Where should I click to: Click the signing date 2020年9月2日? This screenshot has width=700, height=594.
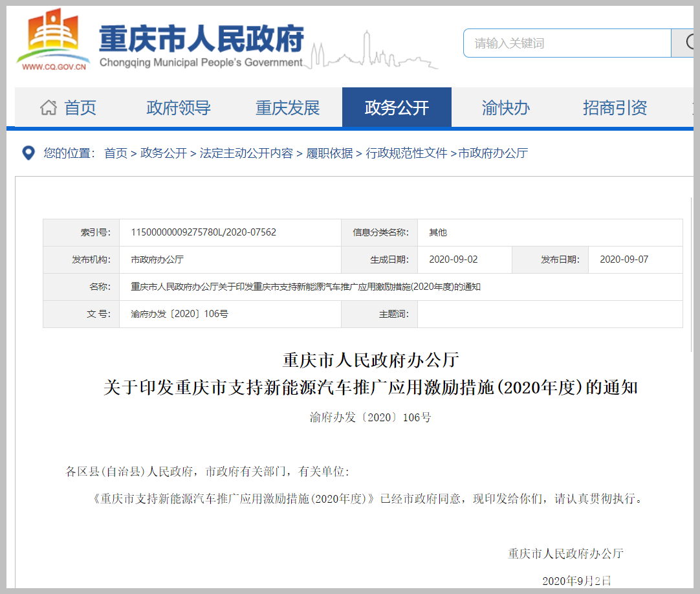576,580
